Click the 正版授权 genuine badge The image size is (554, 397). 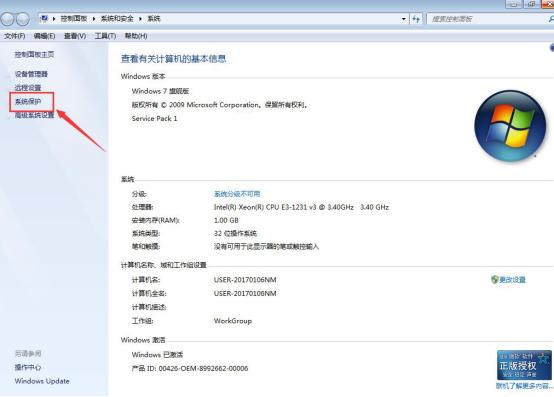coord(524,365)
